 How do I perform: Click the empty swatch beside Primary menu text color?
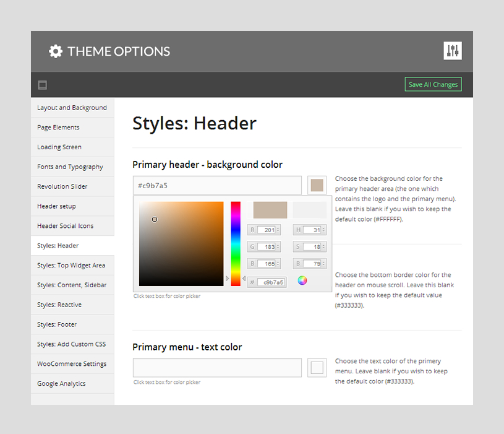(x=317, y=367)
